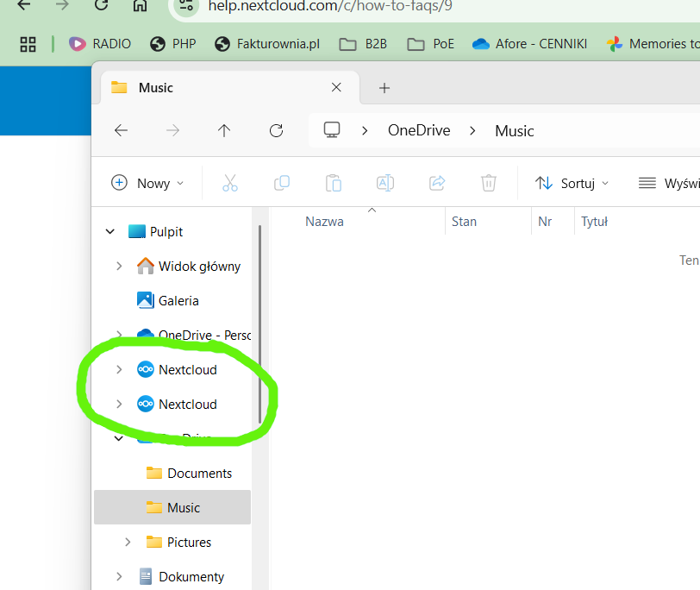Collapse the Pulpit tree node
This screenshot has width=700, height=590.
click(x=110, y=232)
